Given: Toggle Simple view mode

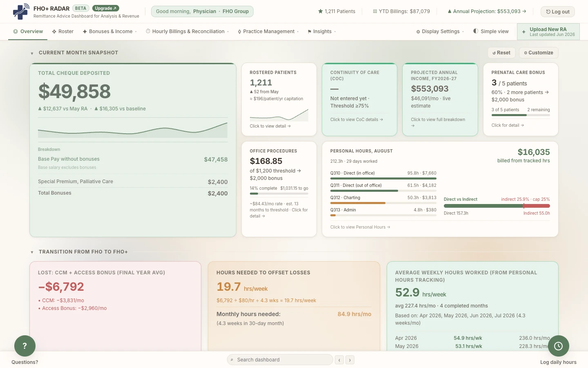Looking at the screenshot, I should coord(491,31).
